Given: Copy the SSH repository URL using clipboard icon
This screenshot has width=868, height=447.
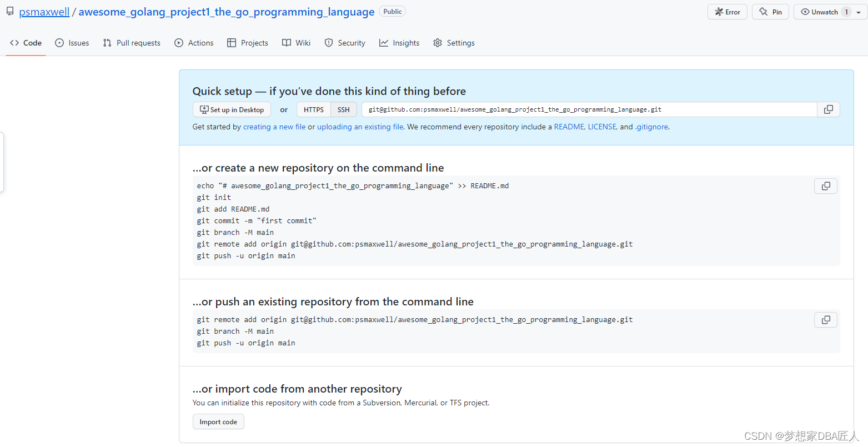Looking at the screenshot, I should point(828,109).
